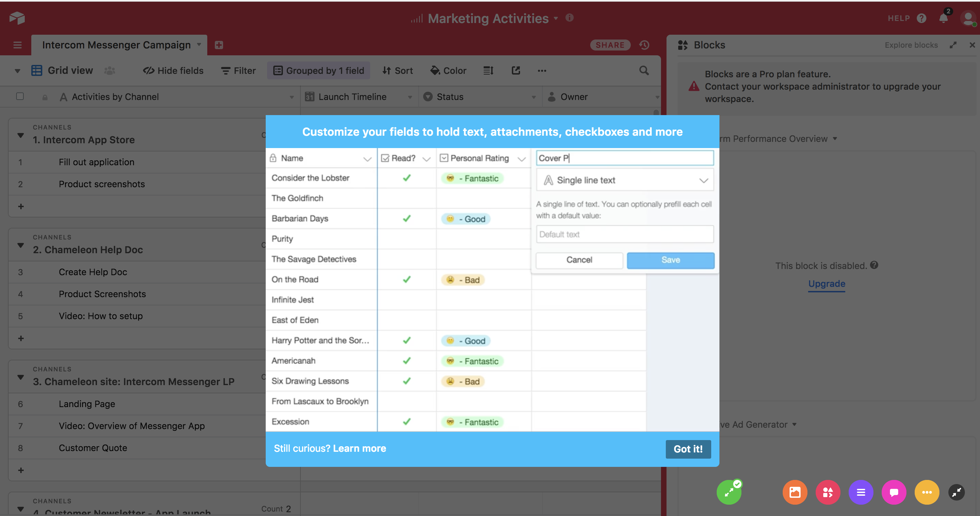The height and width of the screenshot is (516, 980).
Task: Click the Default text input field
Action: pos(625,235)
